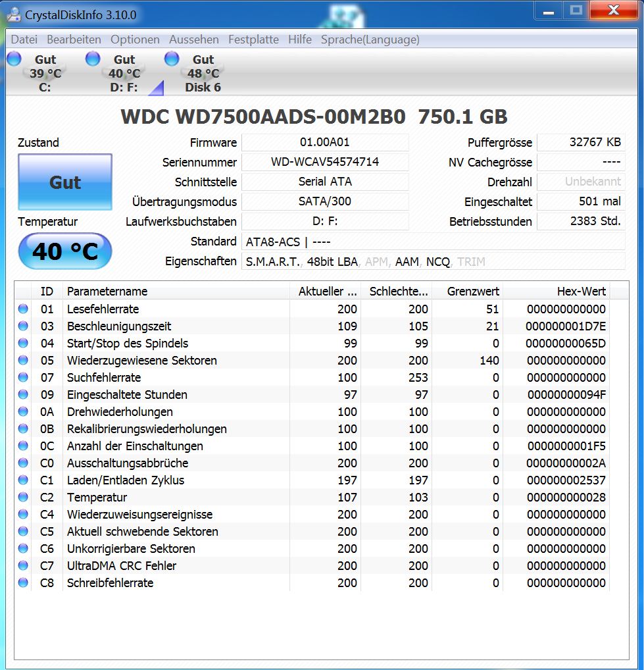Select the UltraDMA CRC Fehler parameter name
644x670 pixels.
pos(122,566)
